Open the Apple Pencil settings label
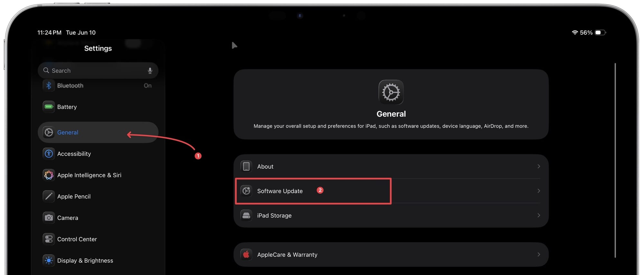The width and height of the screenshot is (644, 275). (74, 197)
